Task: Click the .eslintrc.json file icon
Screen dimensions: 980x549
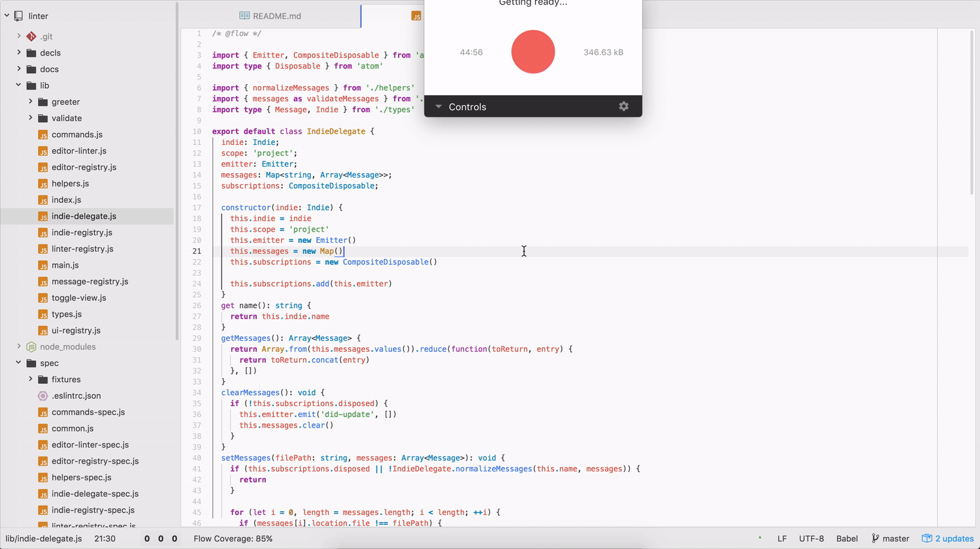Action: click(x=43, y=396)
